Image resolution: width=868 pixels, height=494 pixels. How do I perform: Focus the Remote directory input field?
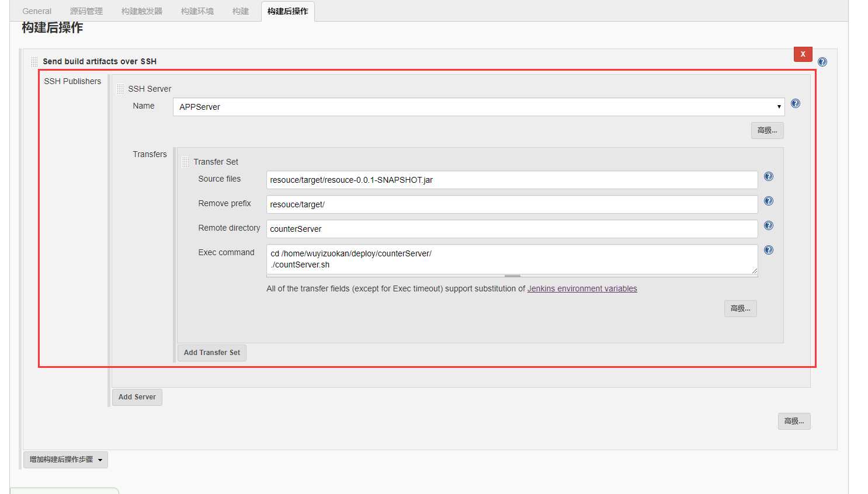pos(512,229)
